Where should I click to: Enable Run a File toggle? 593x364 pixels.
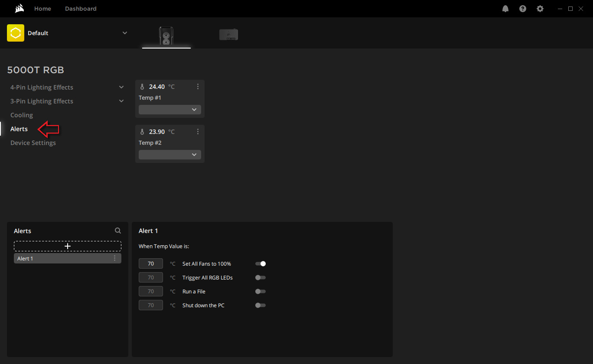(261, 291)
